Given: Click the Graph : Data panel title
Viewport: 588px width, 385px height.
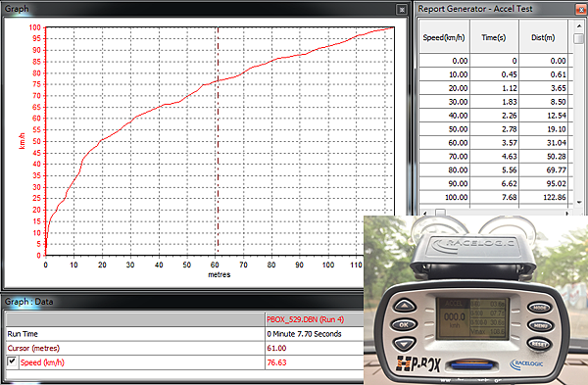Looking at the screenshot, I should point(28,302).
